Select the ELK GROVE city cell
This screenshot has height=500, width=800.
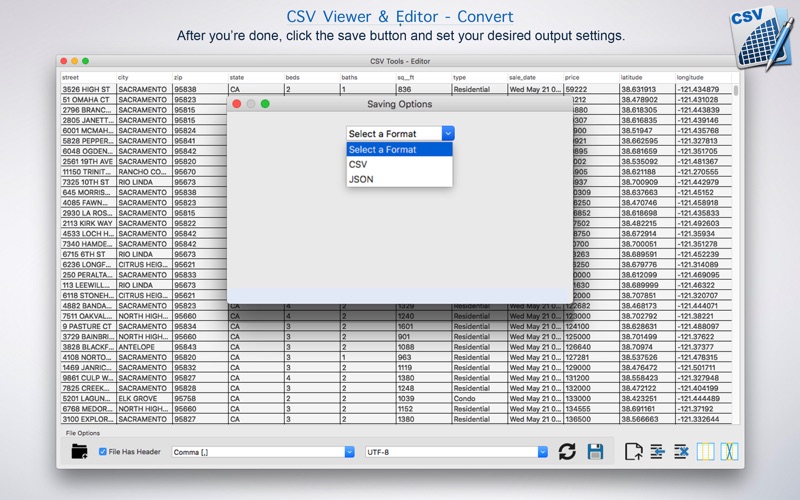coord(144,398)
